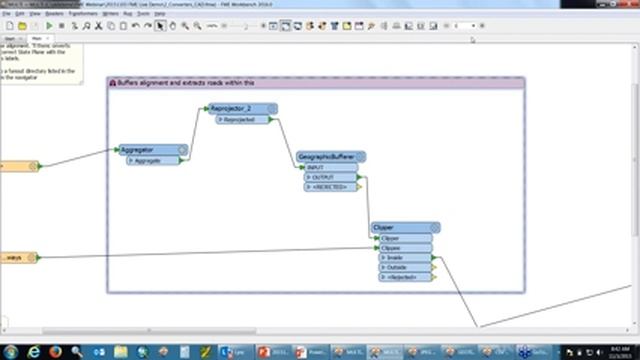Open the View menu
The height and width of the screenshot is (360, 640).
pos(35,14)
